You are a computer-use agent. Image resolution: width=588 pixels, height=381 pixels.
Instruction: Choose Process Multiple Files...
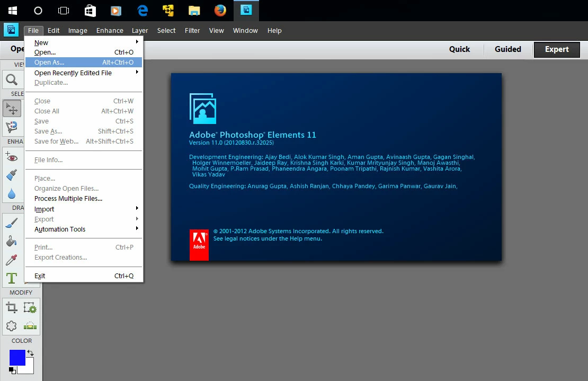coord(84,198)
